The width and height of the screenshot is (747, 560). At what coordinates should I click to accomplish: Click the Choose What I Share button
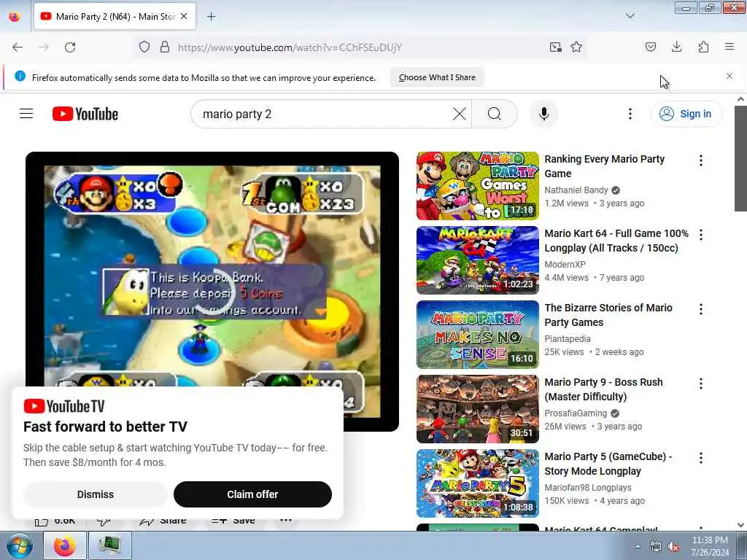click(x=437, y=77)
